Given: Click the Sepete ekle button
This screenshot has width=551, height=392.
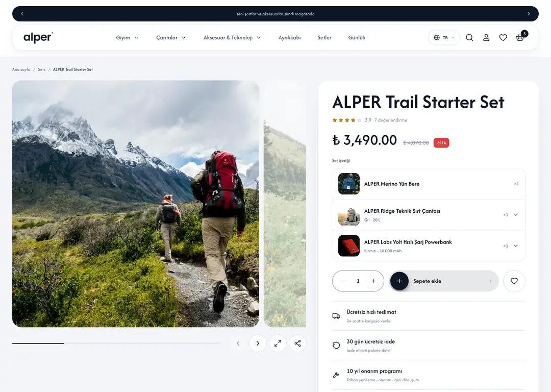Looking at the screenshot, I should point(444,281).
